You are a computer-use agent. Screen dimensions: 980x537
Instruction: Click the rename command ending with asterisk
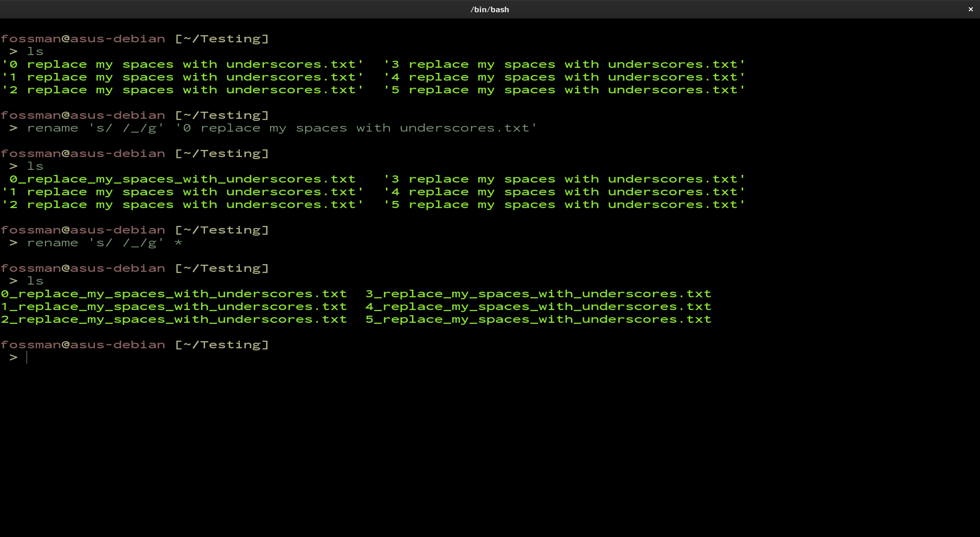[105, 243]
